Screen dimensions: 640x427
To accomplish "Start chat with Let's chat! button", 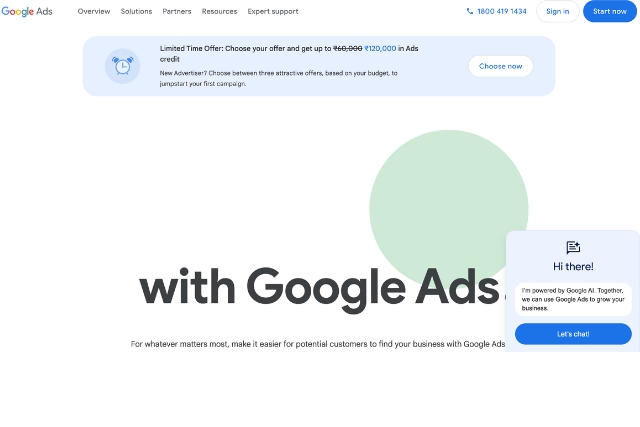I will coord(573,334).
